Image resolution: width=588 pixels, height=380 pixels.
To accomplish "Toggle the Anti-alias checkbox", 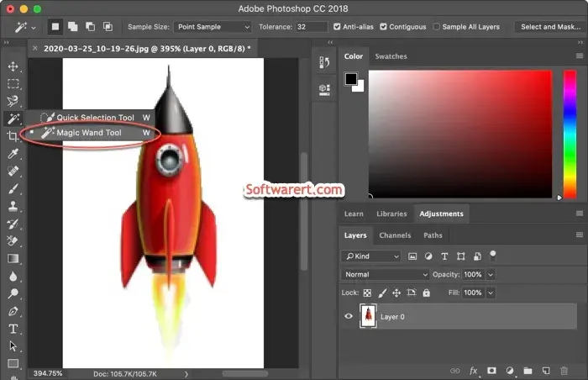I will pyautogui.click(x=337, y=27).
